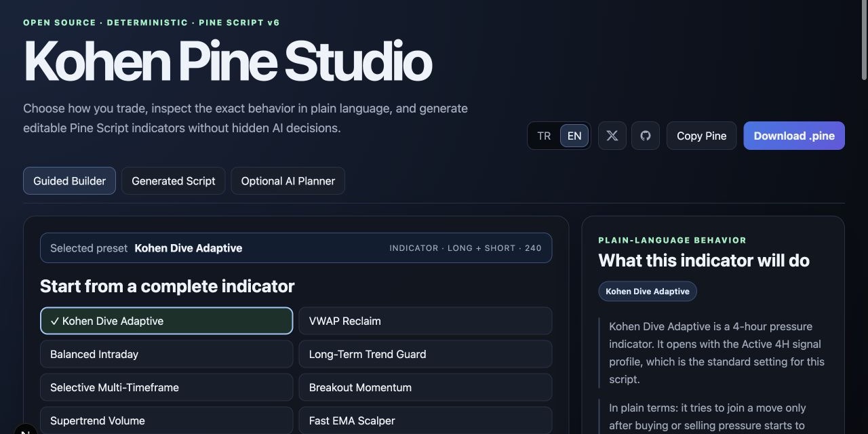Choose the Balanced Intraday preset

167,354
